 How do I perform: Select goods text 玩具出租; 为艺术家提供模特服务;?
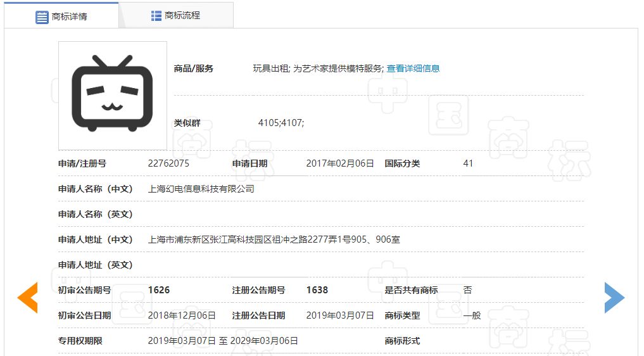point(319,68)
